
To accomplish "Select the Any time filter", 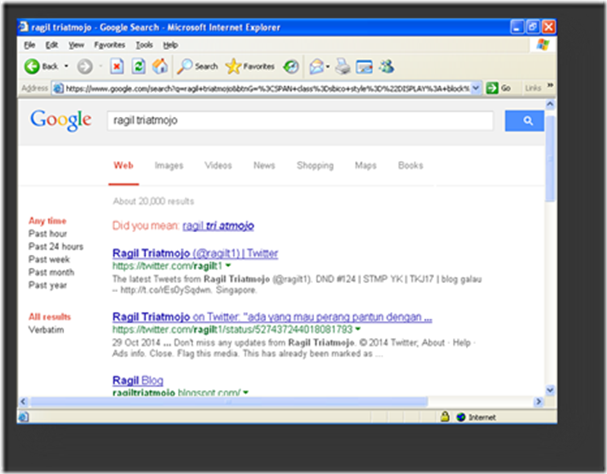I will tap(47, 221).
